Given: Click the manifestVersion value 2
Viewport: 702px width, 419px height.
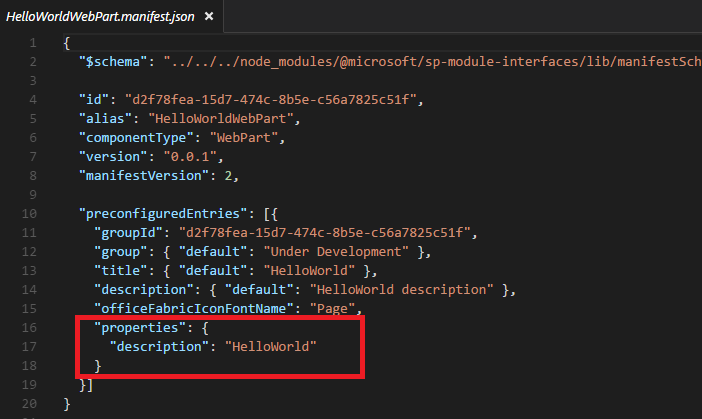Looking at the screenshot, I should 228,175.
